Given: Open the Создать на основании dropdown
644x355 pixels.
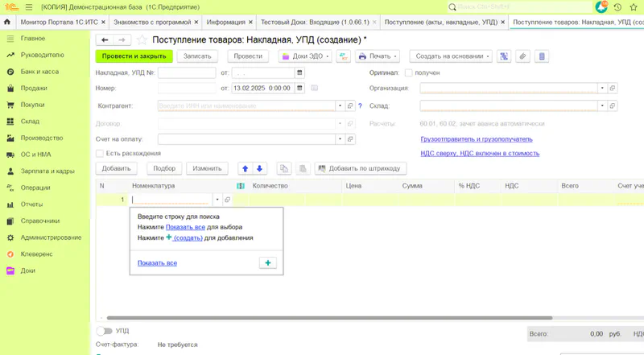Looking at the screenshot, I should (x=451, y=56).
